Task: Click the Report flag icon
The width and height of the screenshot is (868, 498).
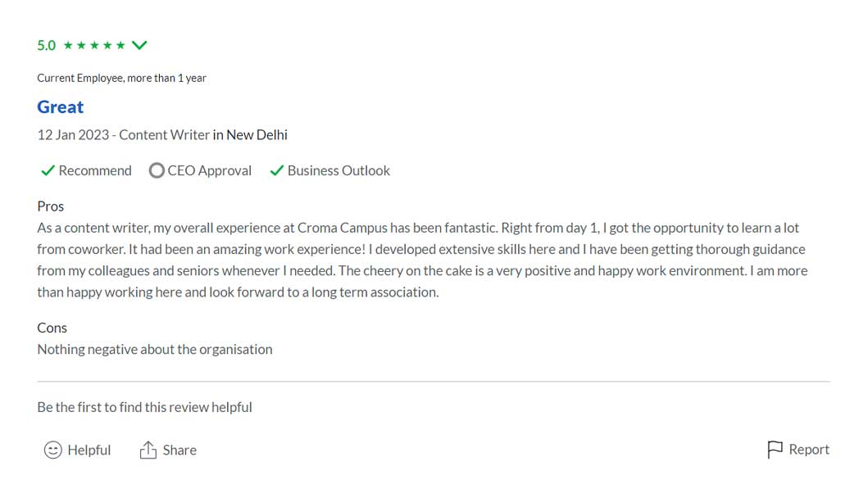Action: (x=775, y=449)
